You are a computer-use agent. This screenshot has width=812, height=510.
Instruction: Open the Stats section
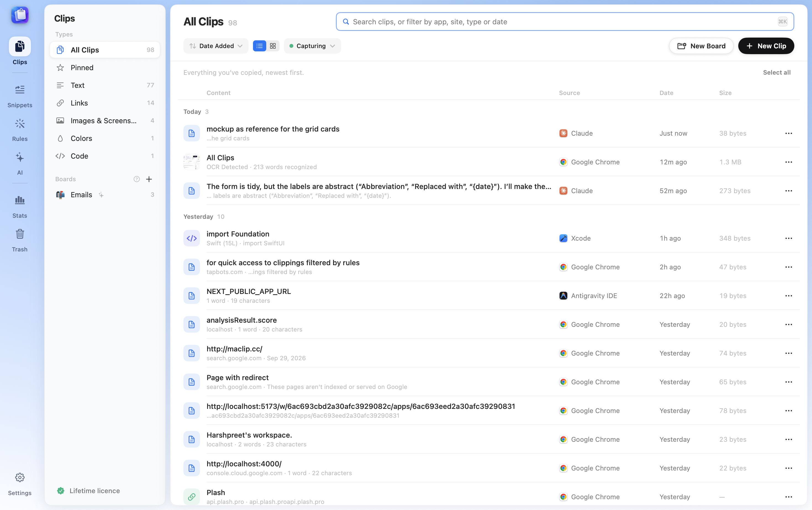(20, 207)
